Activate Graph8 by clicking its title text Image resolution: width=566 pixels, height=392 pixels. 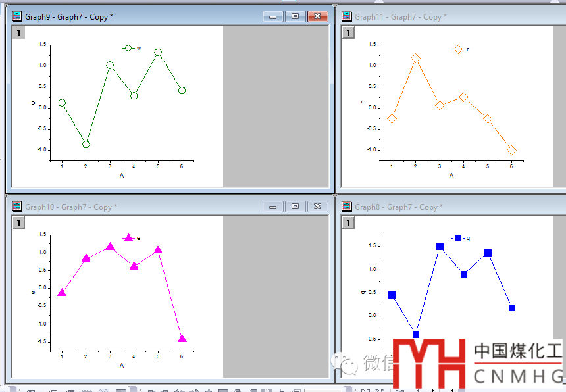pyautogui.click(x=399, y=207)
